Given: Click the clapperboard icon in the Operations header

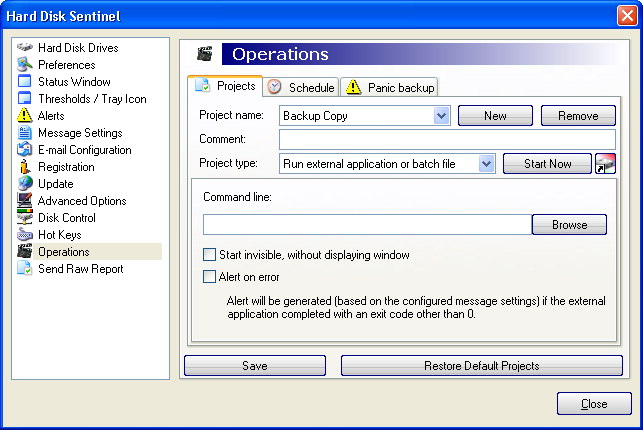Looking at the screenshot, I should point(205,54).
